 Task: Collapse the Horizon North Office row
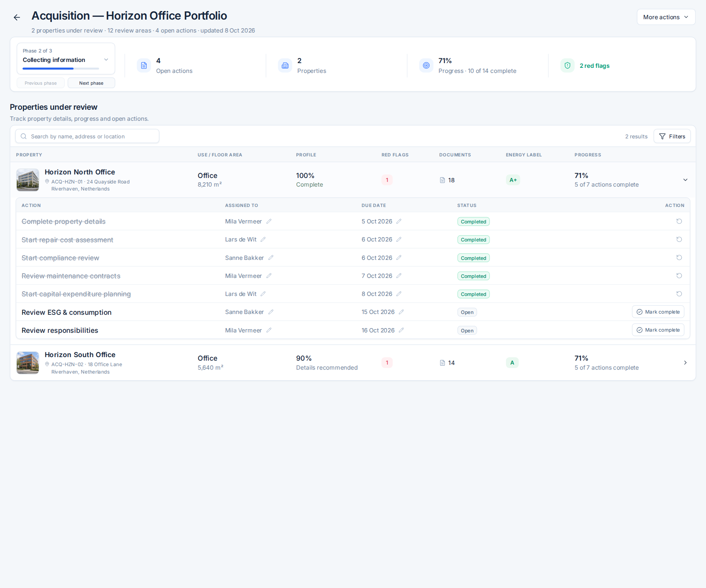coord(685,180)
